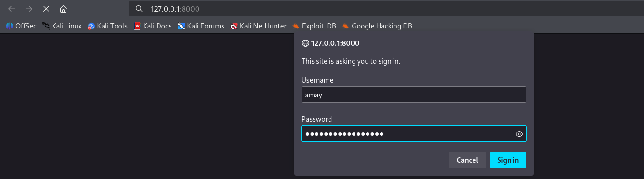This screenshot has width=644, height=179.
Task: Open the Kali NetHunter bookmark
Action: 259,26
